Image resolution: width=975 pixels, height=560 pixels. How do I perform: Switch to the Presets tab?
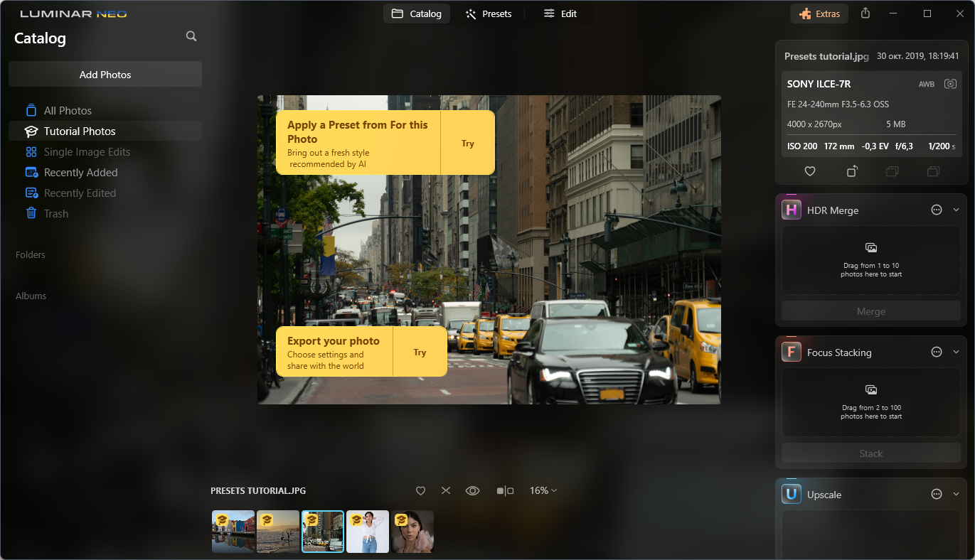pyautogui.click(x=489, y=13)
